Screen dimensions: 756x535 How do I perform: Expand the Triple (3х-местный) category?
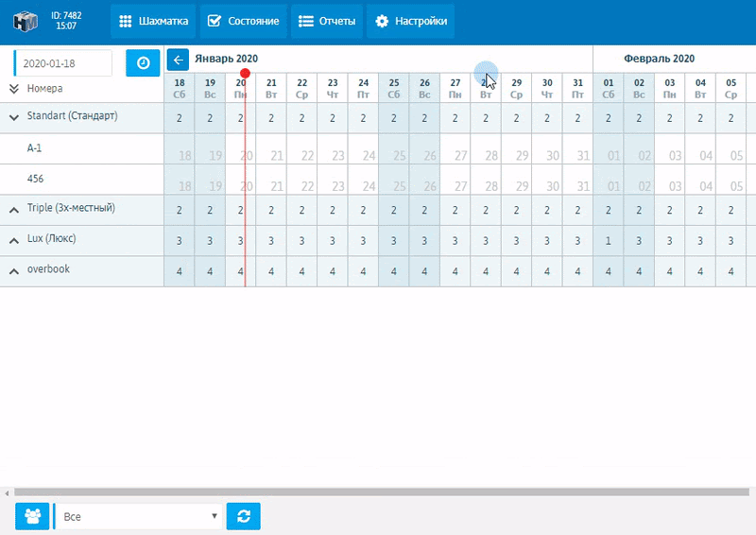coord(14,209)
